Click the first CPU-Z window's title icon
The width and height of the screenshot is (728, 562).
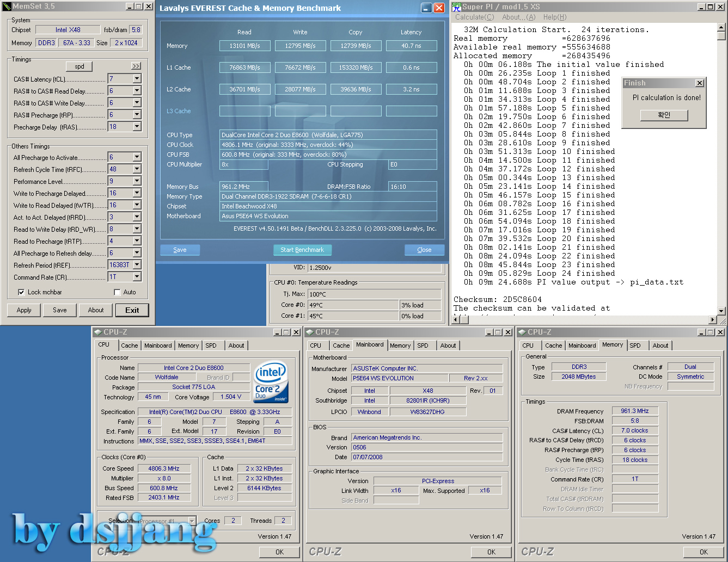(x=97, y=332)
